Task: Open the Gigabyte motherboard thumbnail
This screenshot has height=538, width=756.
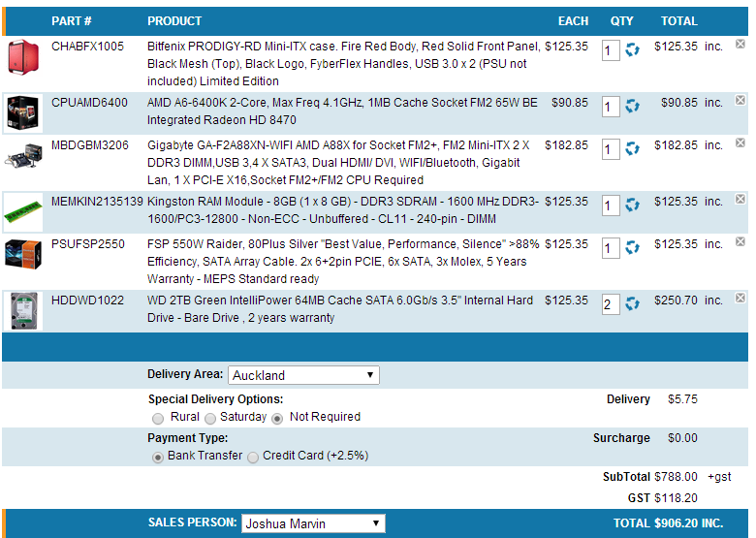Action: point(23,156)
